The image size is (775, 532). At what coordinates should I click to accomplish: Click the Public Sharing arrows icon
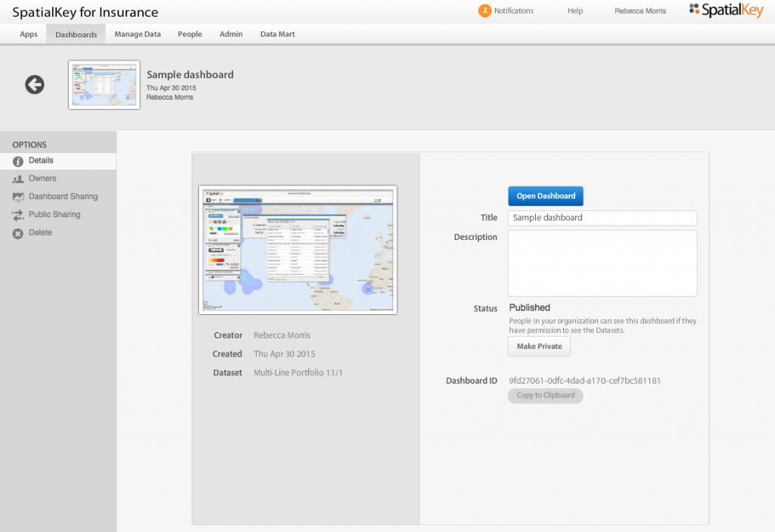18,215
